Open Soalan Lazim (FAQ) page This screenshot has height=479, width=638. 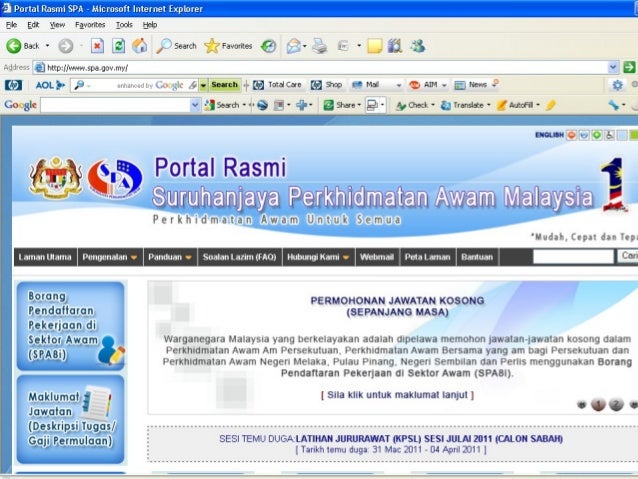point(240,257)
